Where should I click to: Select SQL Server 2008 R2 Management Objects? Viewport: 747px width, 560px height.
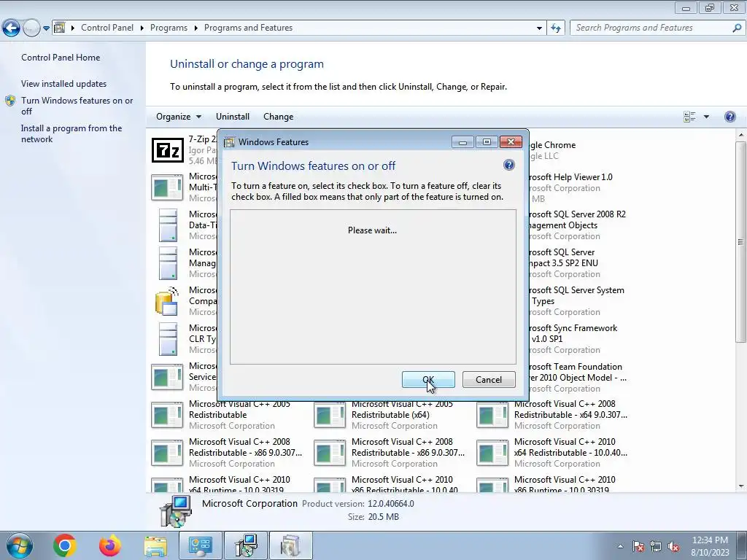(x=578, y=225)
